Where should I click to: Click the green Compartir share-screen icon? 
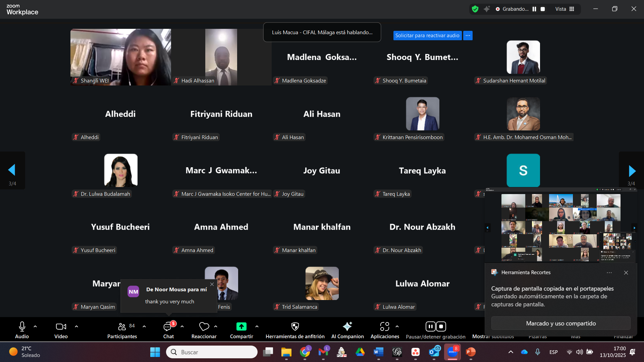(241, 326)
